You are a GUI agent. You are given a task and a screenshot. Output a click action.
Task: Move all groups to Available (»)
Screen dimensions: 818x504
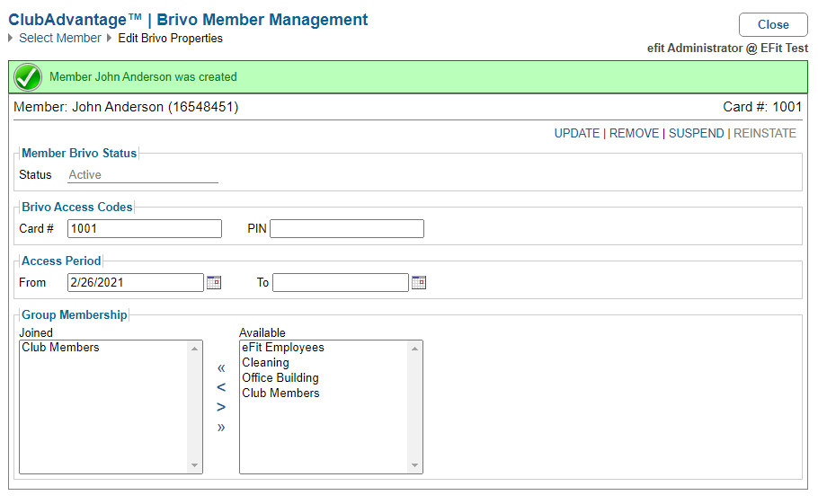pos(221,428)
